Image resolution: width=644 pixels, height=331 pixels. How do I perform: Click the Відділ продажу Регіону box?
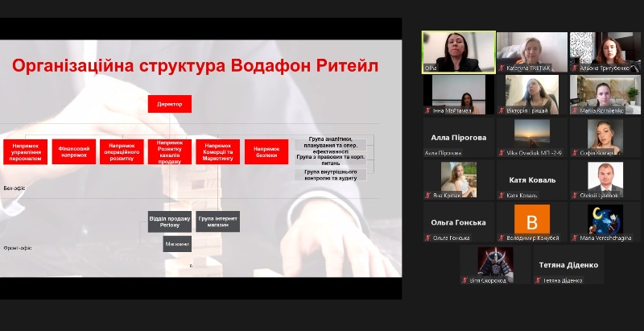coord(170,221)
